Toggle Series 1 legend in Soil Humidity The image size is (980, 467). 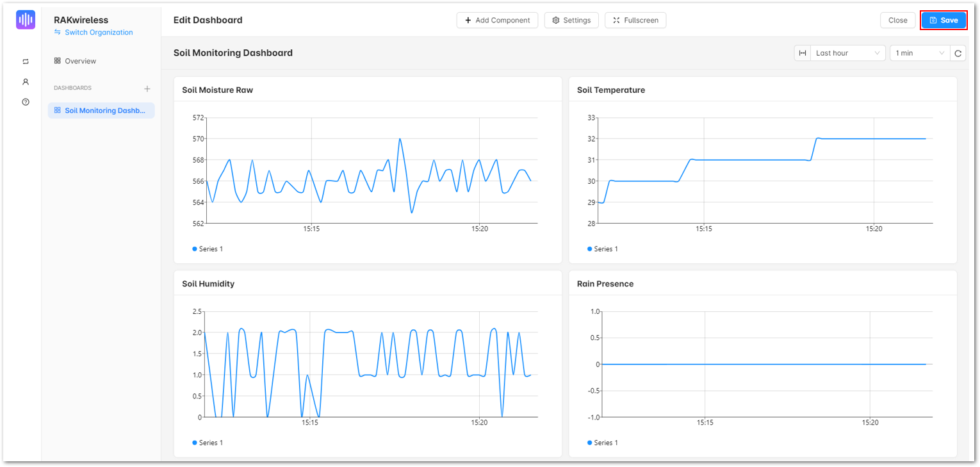[208, 443]
